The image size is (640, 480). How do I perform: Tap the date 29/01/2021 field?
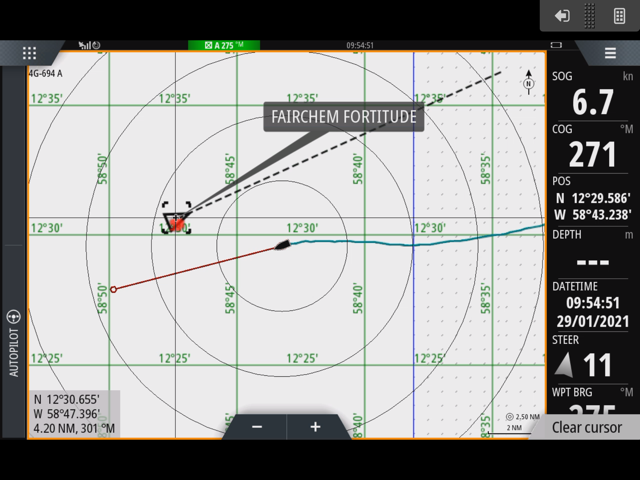pos(593,322)
